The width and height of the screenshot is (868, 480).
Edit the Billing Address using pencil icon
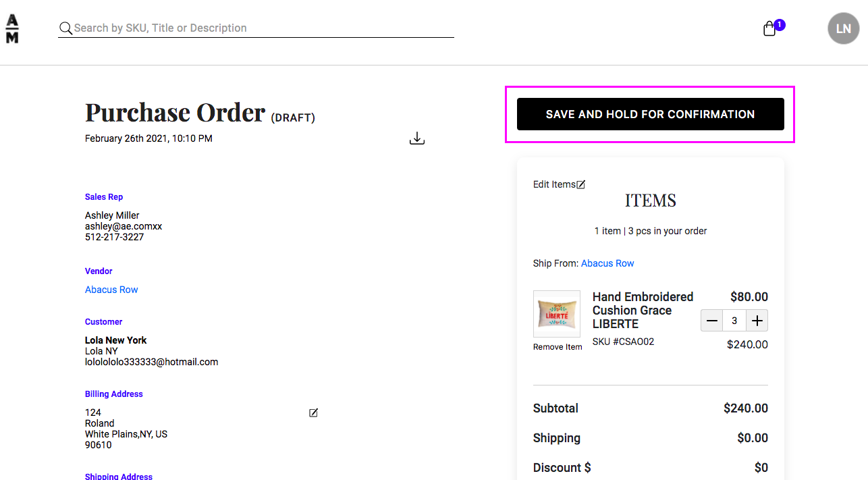pos(313,412)
